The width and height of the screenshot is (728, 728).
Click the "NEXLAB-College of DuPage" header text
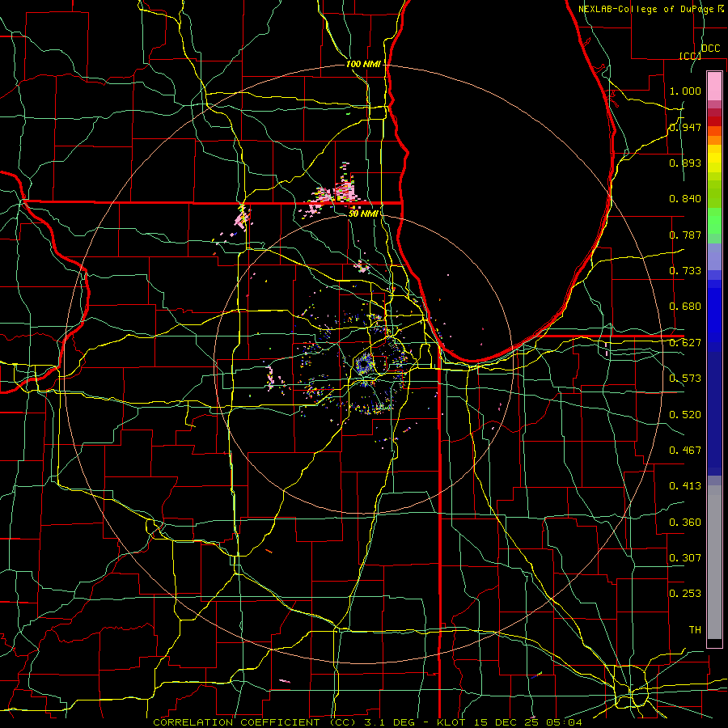point(646,9)
